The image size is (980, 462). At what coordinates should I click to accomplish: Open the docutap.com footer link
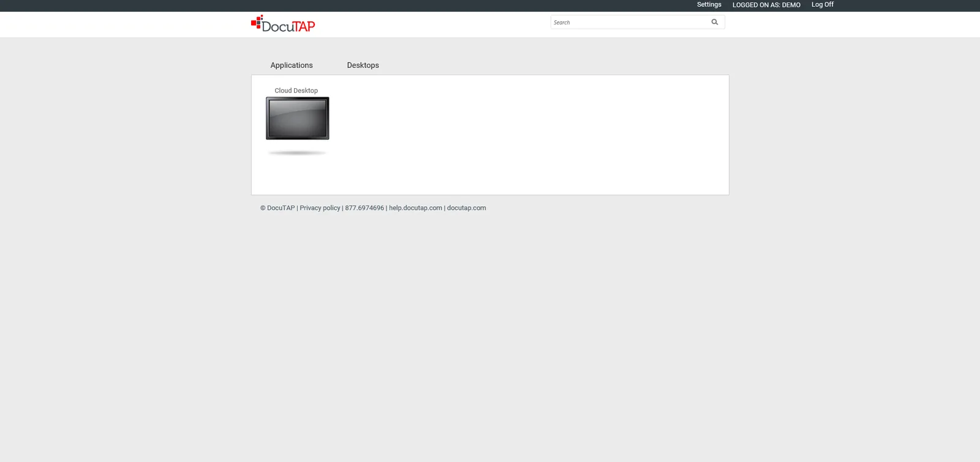pyautogui.click(x=466, y=208)
